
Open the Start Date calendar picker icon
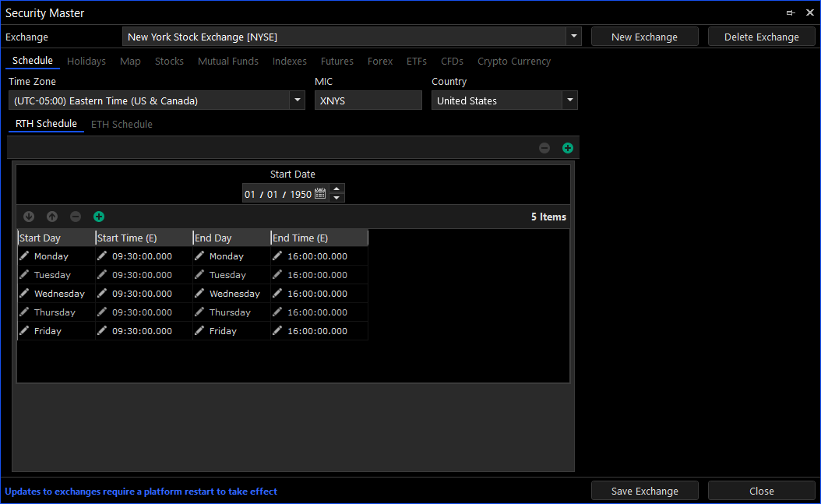tap(320, 194)
